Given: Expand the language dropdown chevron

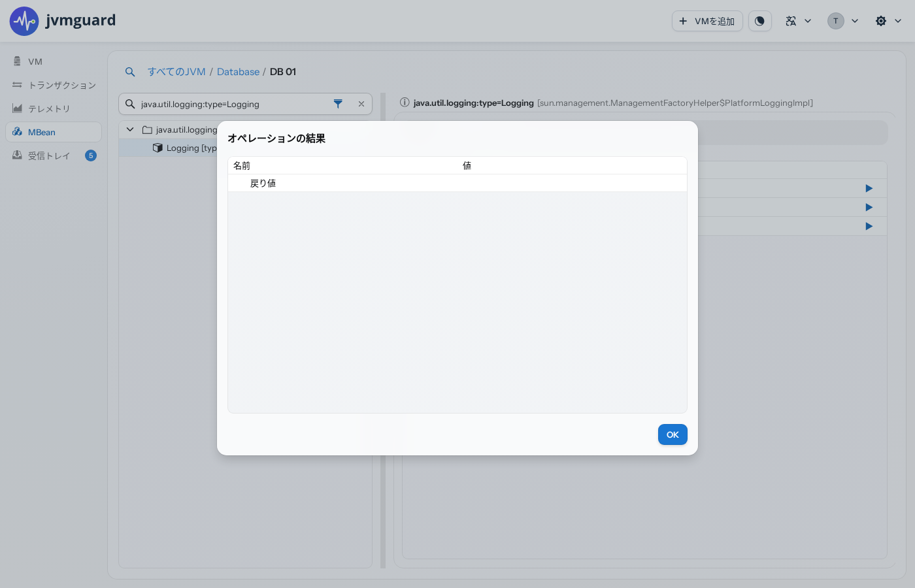Looking at the screenshot, I should click(808, 21).
